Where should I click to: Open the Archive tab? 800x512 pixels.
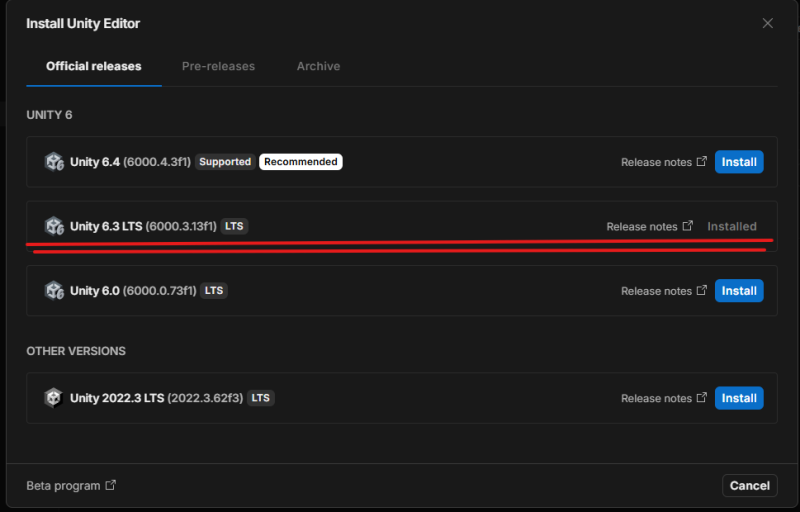[x=318, y=66]
